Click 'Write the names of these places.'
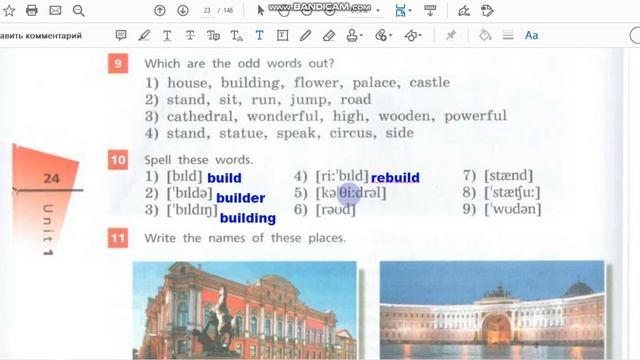The width and height of the screenshot is (640, 360). (x=245, y=238)
